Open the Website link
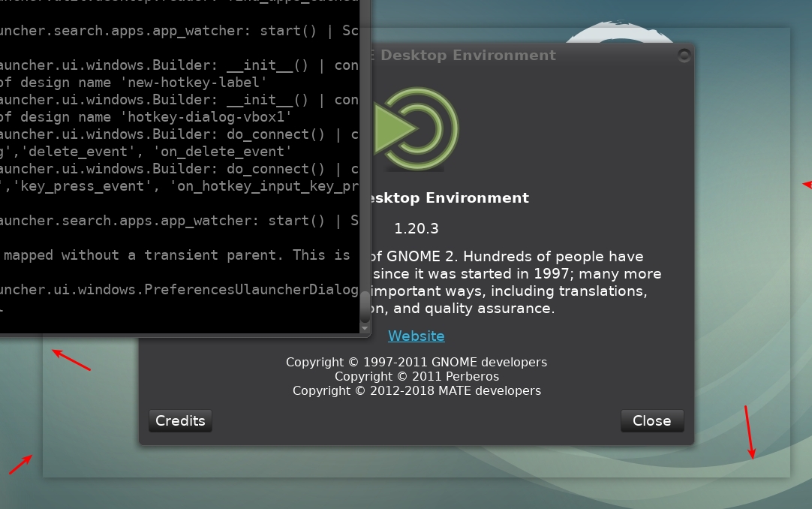The width and height of the screenshot is (812, 509). pyautogui.click(x=417, y=336)
